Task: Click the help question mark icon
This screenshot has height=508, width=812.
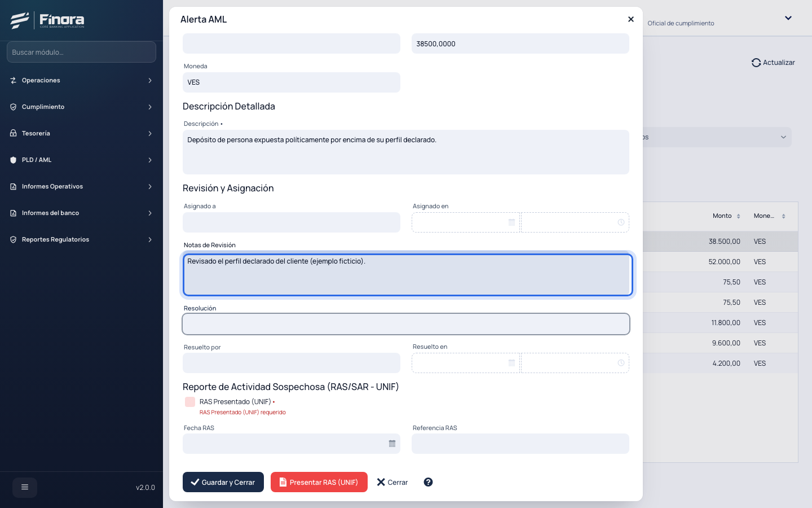Action: 428,482
